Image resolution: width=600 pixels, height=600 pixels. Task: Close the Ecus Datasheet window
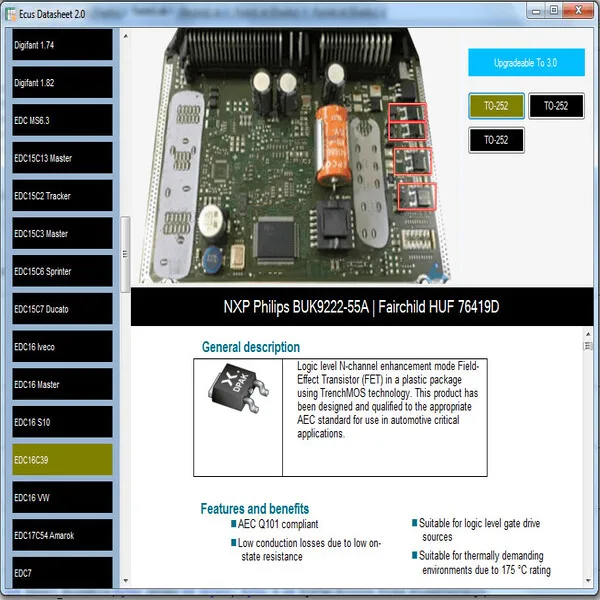tap(578, 10)
